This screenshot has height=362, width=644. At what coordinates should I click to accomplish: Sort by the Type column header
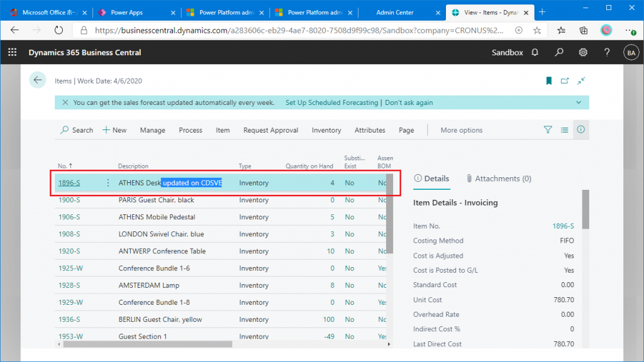click(245, 166)
